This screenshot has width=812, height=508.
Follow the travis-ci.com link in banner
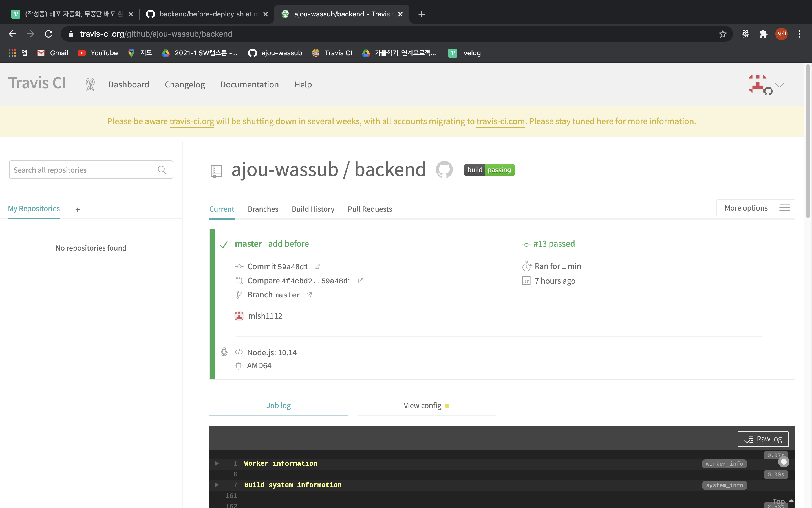pyautogui.click(x=500, y=121)
